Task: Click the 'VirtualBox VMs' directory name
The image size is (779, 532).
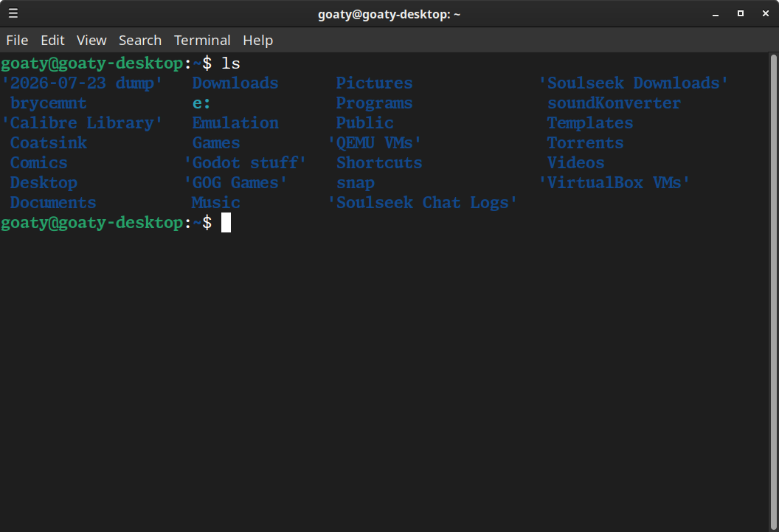Action: tap(614, 182)
